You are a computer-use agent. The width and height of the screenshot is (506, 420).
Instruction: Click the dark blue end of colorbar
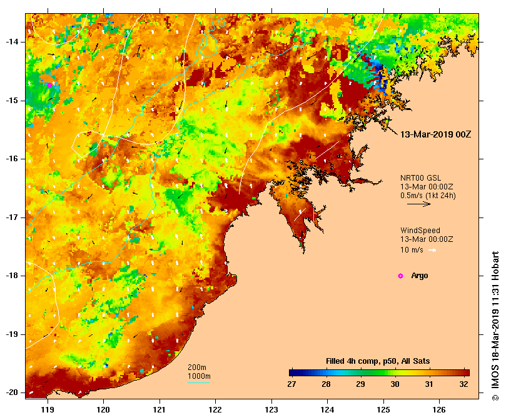295,373
